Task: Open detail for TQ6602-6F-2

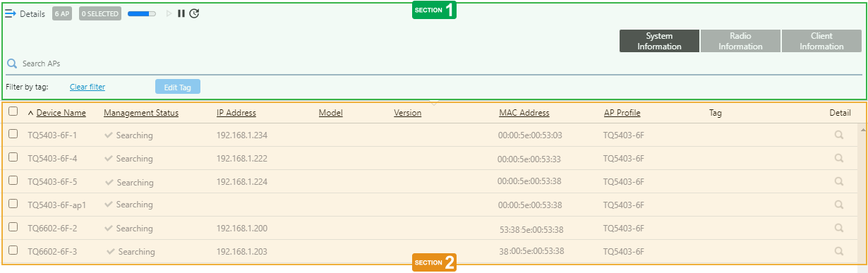Action: coord(839,228)
